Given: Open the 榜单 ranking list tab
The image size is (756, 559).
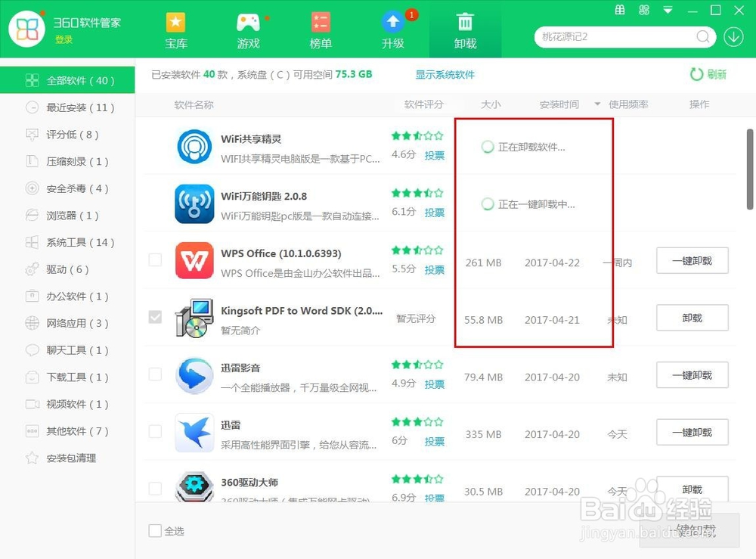Looking at the screenshot, I should point(321,30).
